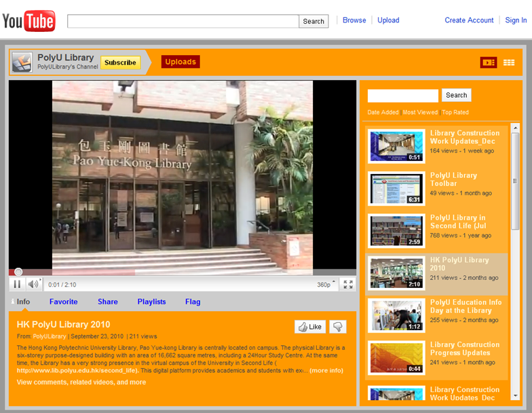This screenshot has width=532, height=413.
Task: Open the PolyU Library channel avatar icon
Action: pos(22,62)
